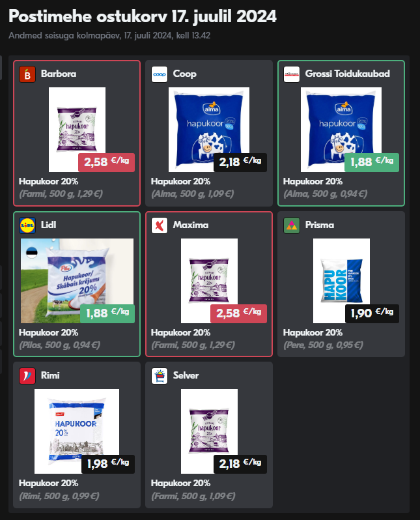
Task: Select the Lidl store logo icon
Action: pos(27,225)
